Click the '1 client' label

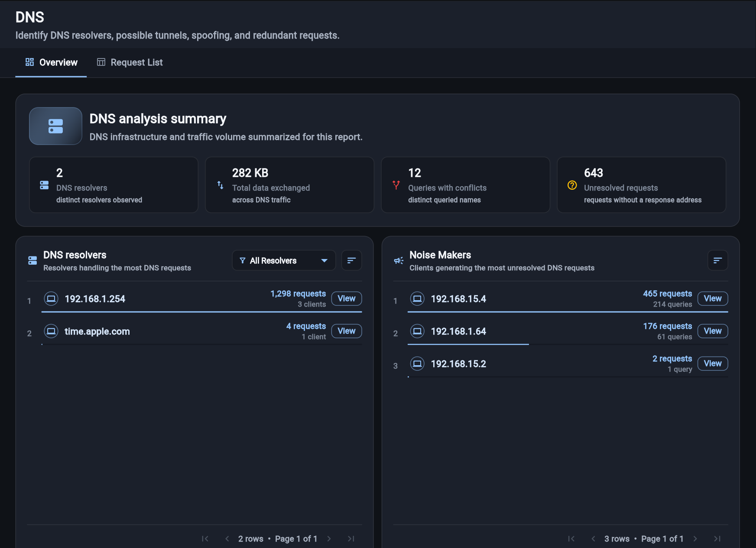(314, 337)
